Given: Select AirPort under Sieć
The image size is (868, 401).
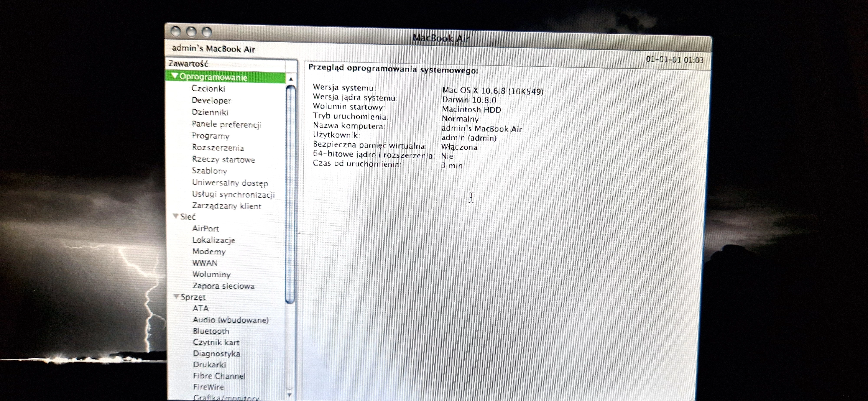Looking at the screenshot, I should coord(205,228).
